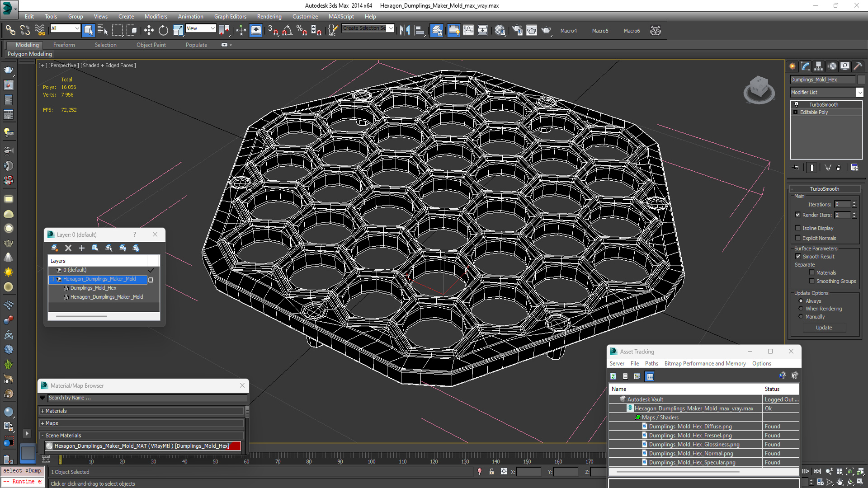Switch to the Hierarchy command panel
868x488 pixels.
click(818, 66)
